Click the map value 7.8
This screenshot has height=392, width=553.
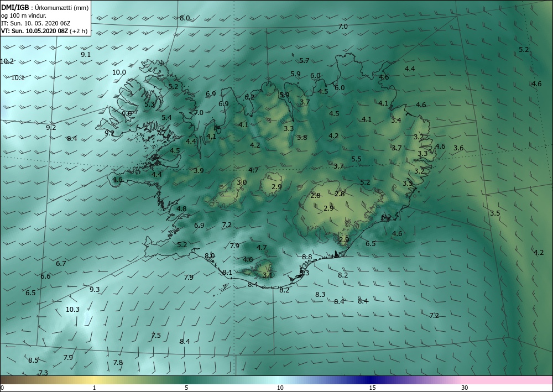coord(118,362)
